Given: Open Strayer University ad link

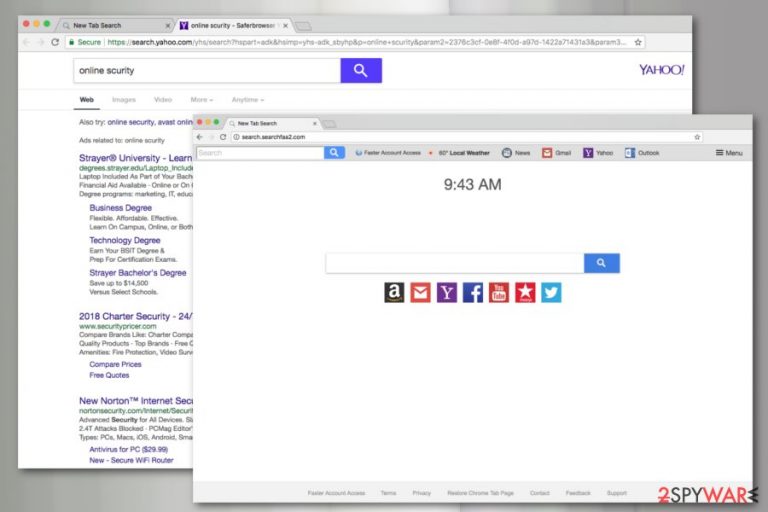Looking at the screenshot, I should 136,158.
